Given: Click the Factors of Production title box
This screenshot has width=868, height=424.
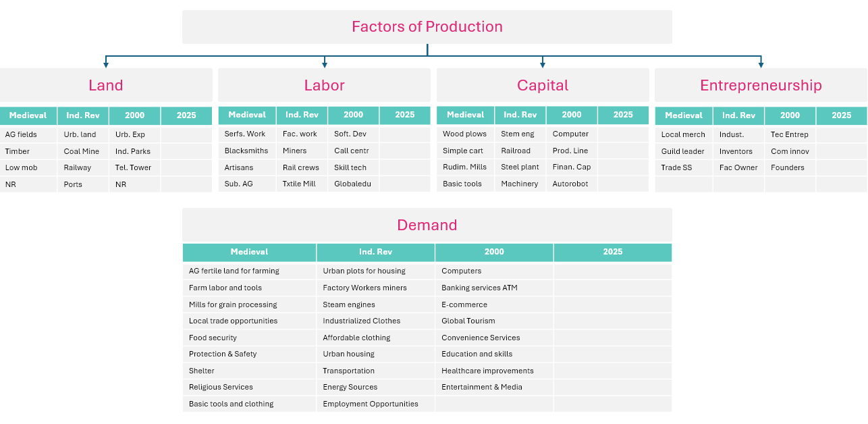Looking at the screenshot, I should (427, 27).
